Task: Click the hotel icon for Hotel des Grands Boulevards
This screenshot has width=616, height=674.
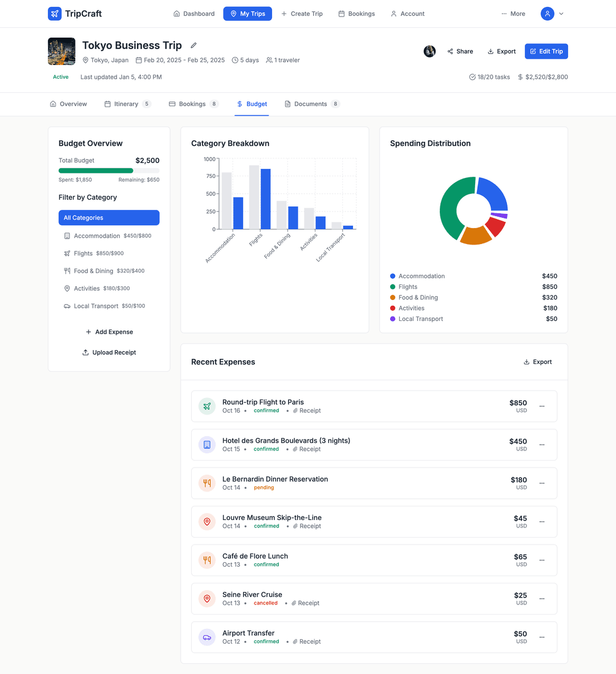Action: pyautogui.click(x=207, y=445)
